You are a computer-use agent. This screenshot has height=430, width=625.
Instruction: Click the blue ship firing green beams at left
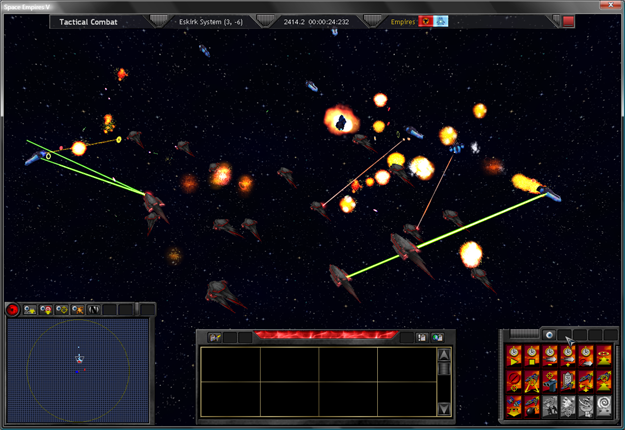coord(37,157)
